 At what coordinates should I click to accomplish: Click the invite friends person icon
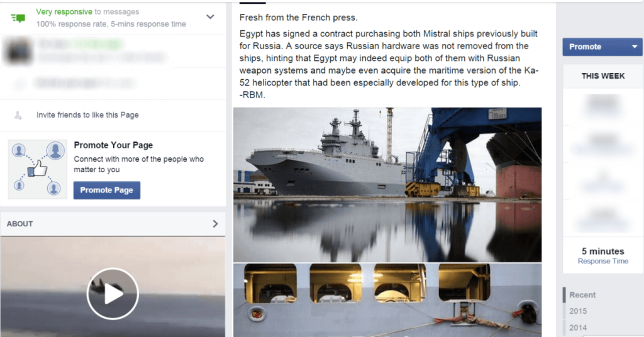18,115
